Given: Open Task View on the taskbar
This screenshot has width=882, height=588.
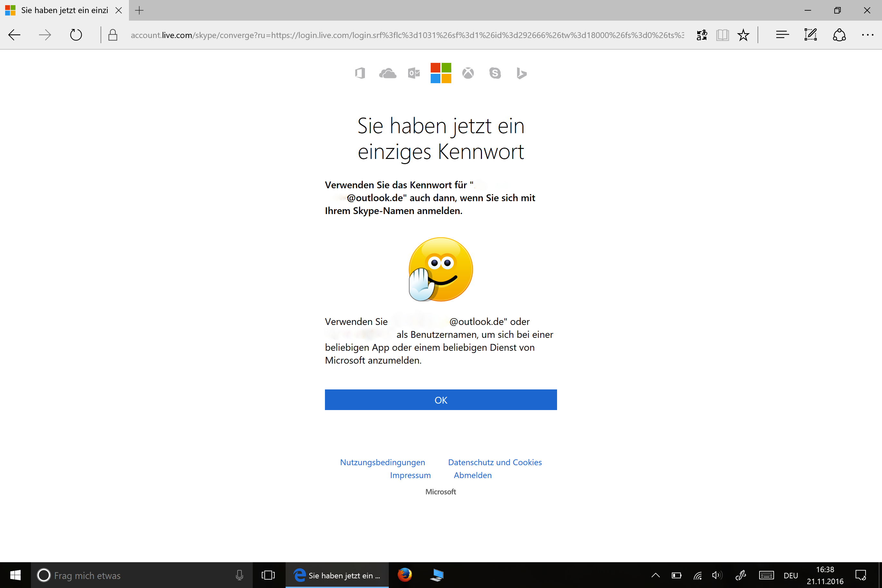Looking at the screenshot, I should (268, 575).
